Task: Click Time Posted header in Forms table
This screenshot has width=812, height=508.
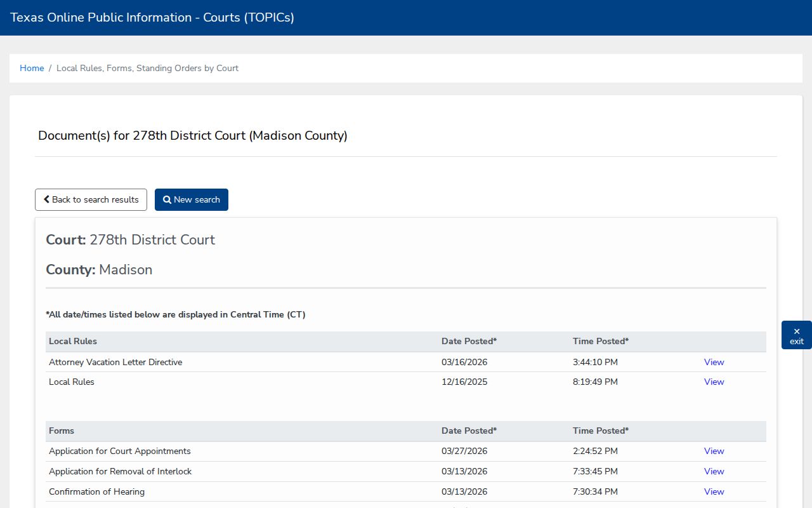Action: tap(601, 431)
